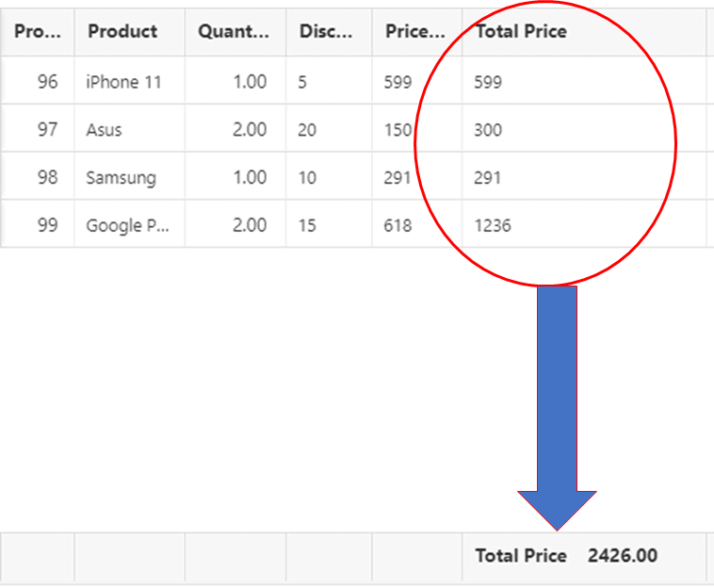The width and height of the screenshot is (714, 588).
Task: Click the discount cell showing 20
Action: [x=307, y=130]
